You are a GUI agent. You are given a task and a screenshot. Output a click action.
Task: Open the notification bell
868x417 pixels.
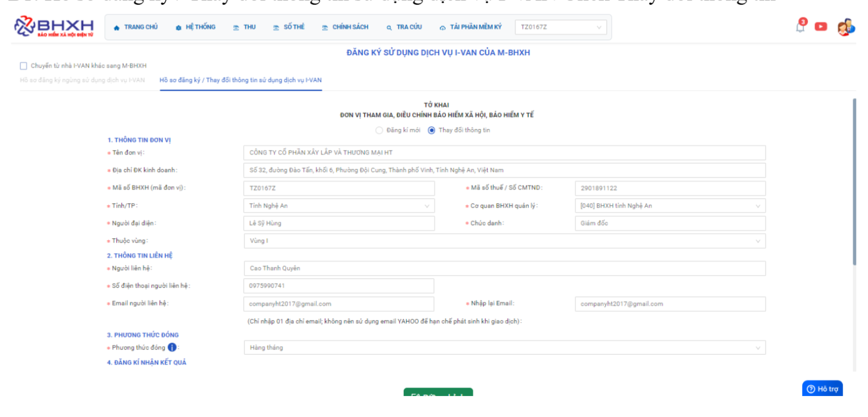click(801, 27)
